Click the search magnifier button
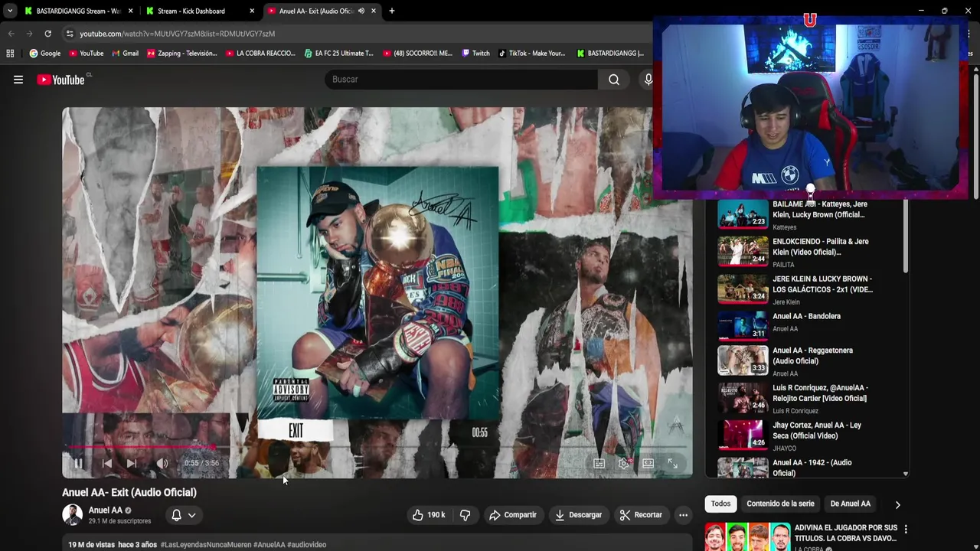Image resolution: width=980 pixels, height=551 pixels. (614, 80)
